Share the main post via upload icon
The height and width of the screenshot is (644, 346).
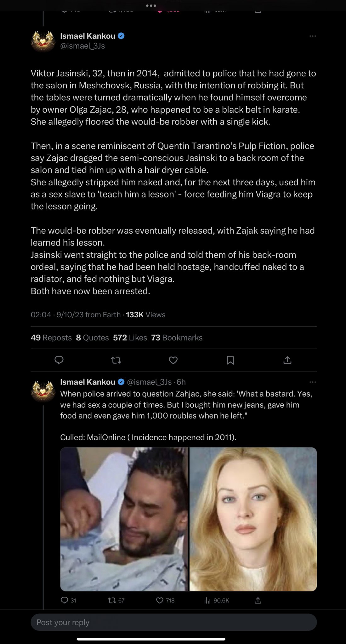[x=287, y=360]
